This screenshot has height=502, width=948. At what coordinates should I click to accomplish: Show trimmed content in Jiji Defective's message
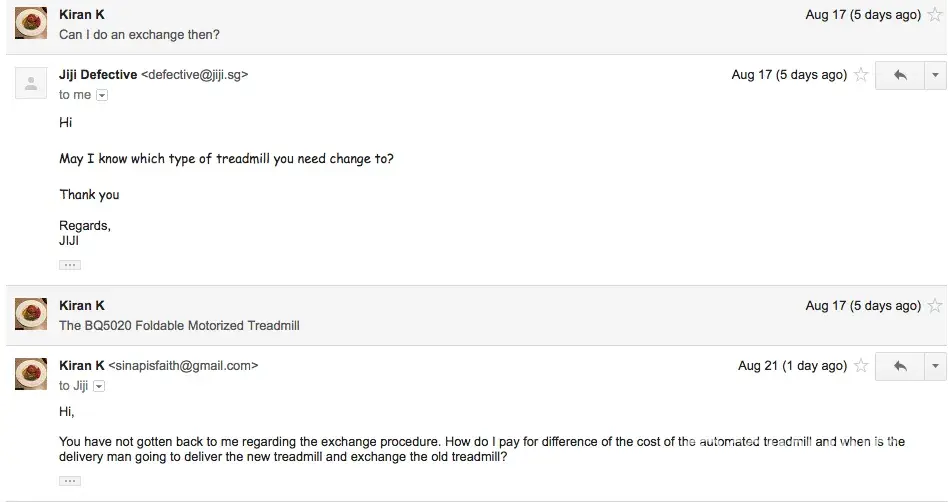pyautogui.click(x=69, y=265)
